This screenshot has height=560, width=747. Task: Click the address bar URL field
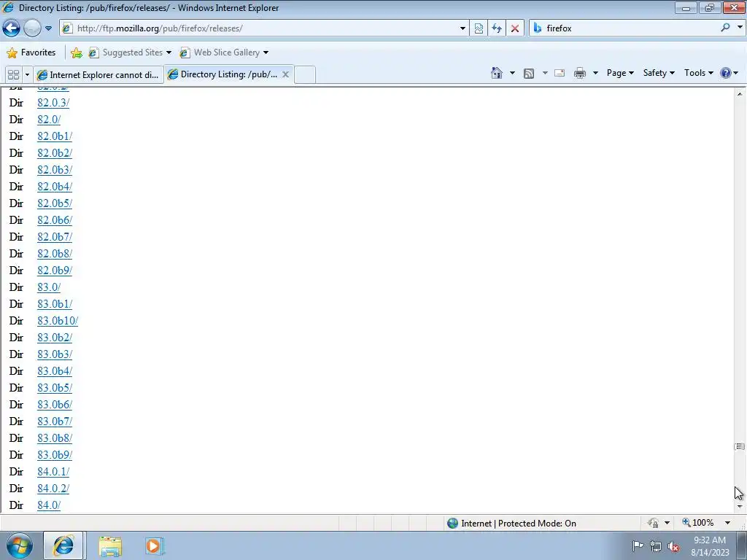coord(264,28)
